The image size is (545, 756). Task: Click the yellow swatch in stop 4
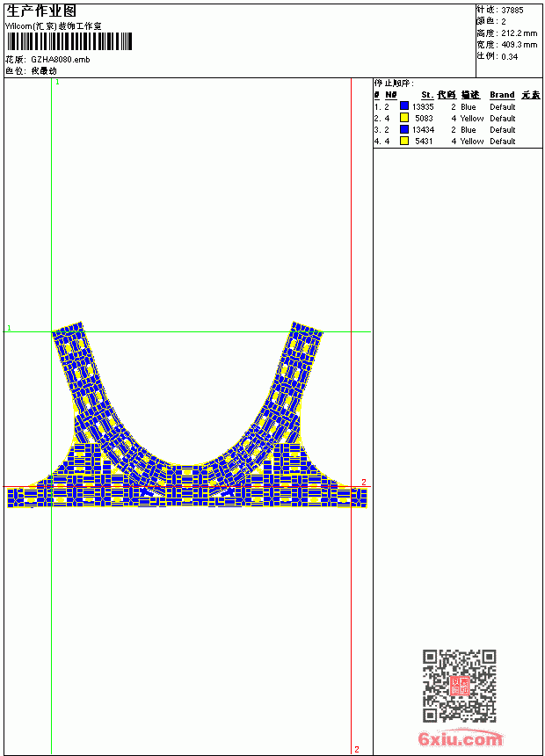pyautogui.click(x=404, y=141)
